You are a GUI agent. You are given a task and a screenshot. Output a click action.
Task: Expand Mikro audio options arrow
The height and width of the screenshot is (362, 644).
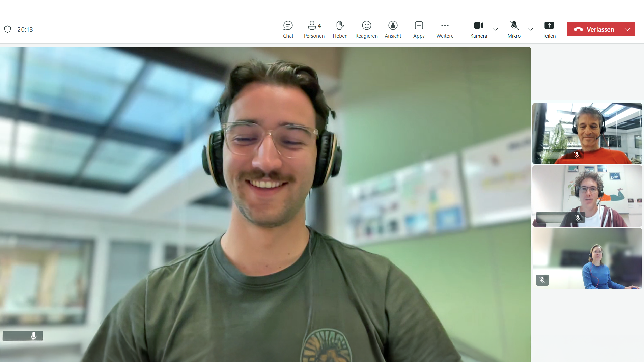pos(531,29)
